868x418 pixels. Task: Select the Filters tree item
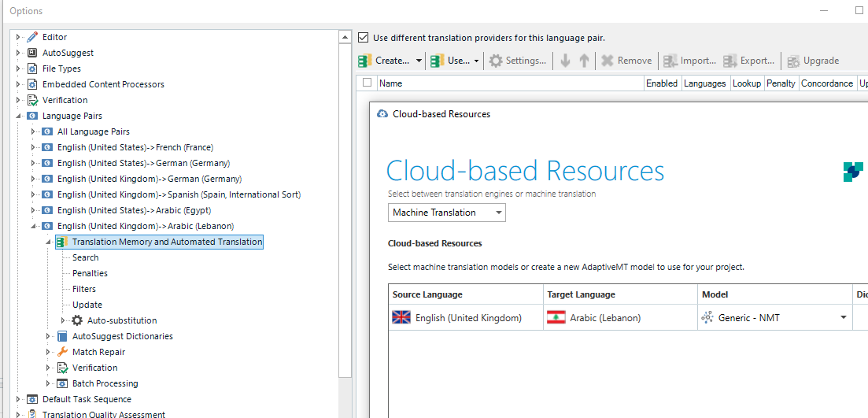pos(84,289)
